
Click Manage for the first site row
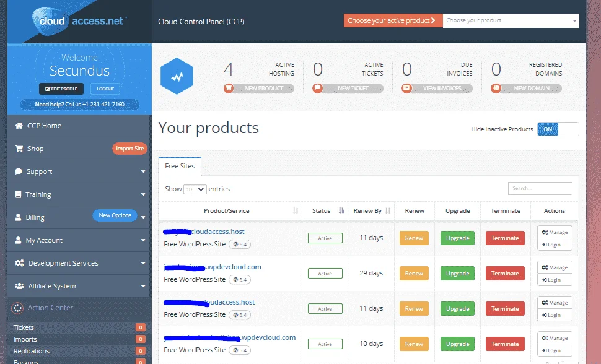[x=555, y=232]
